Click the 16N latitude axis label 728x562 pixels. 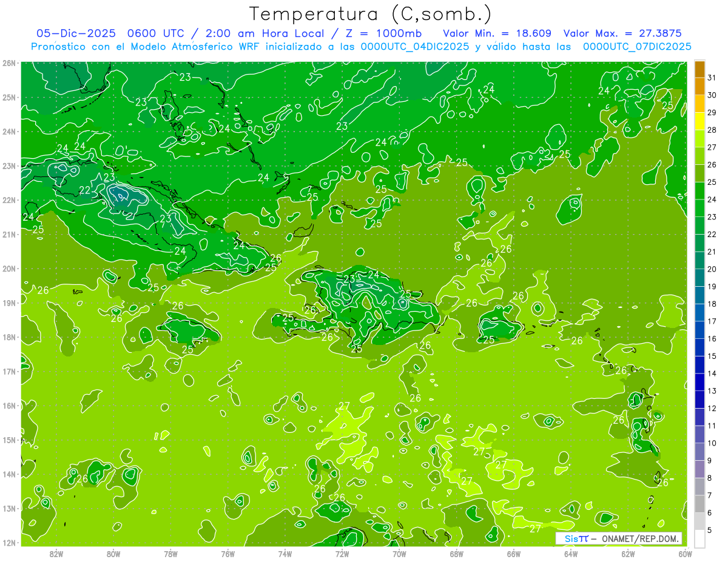9,406
